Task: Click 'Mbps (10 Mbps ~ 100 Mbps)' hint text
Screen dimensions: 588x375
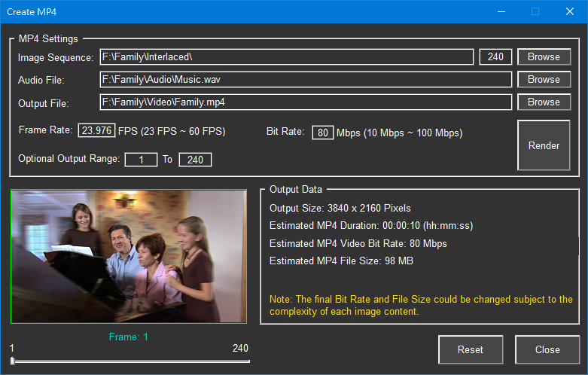Action: pos(399,133)
